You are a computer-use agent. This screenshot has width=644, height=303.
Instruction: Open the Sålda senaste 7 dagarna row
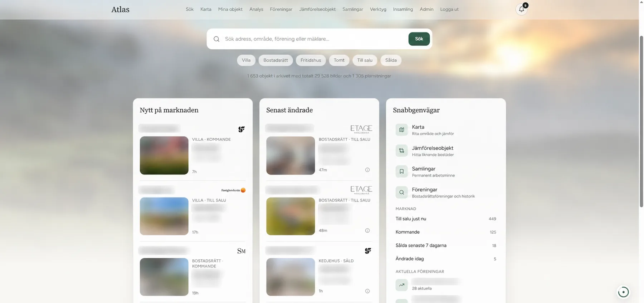pyautogui.click(x=446, y=245)
